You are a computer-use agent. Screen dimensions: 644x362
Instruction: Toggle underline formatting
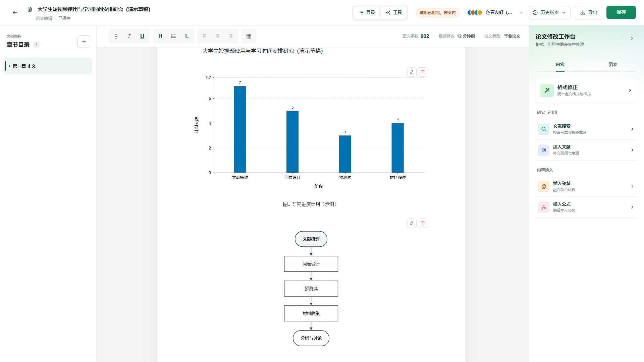(142, 36)
